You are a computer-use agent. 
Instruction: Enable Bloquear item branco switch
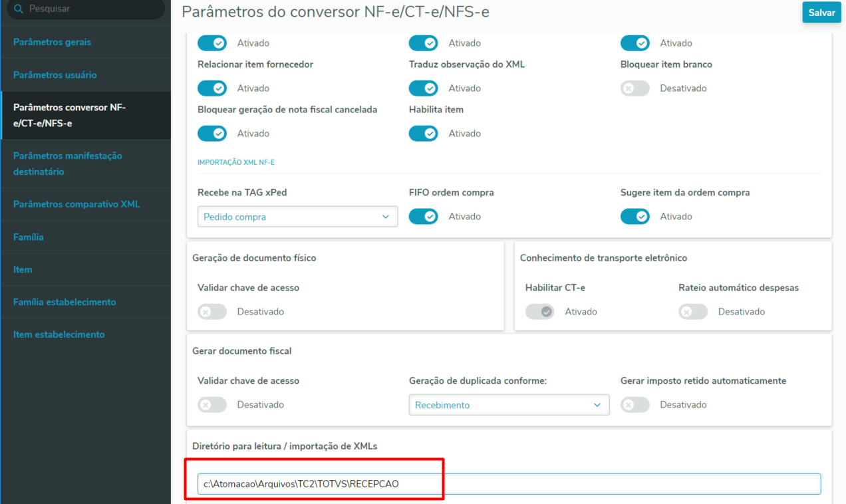pos(635,88)
